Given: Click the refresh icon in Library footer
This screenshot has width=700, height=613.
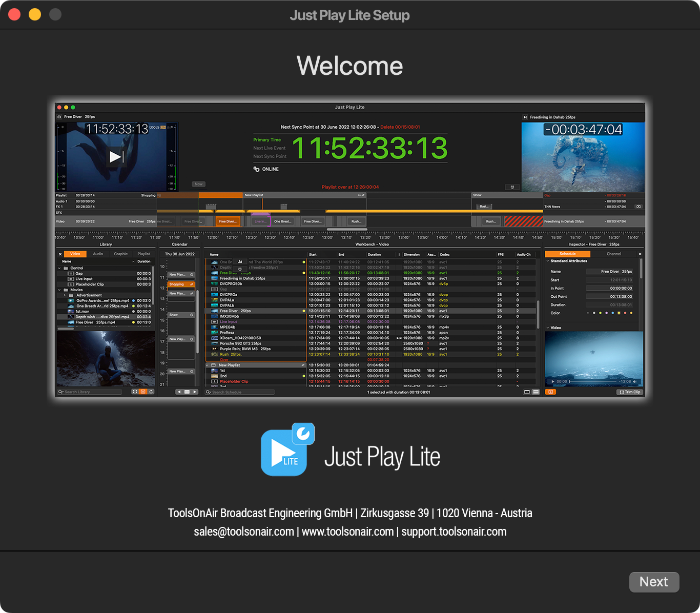Looking at the screenshot, I should tap(151, 392).
